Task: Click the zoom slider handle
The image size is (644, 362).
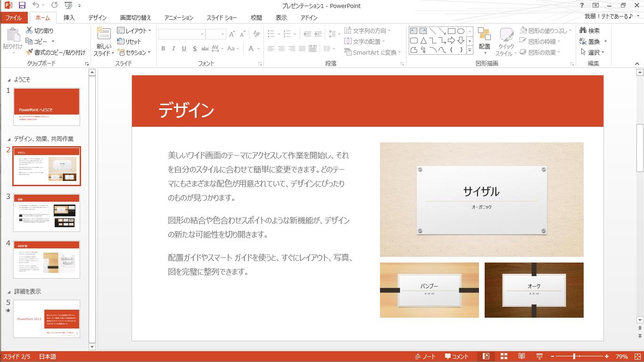Action: 574,356
